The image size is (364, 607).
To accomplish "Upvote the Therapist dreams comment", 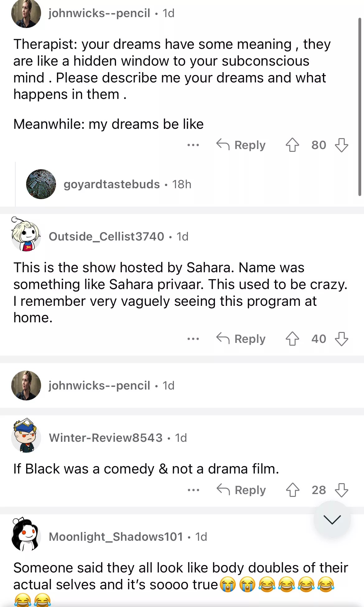I will (x=292, y=145).
